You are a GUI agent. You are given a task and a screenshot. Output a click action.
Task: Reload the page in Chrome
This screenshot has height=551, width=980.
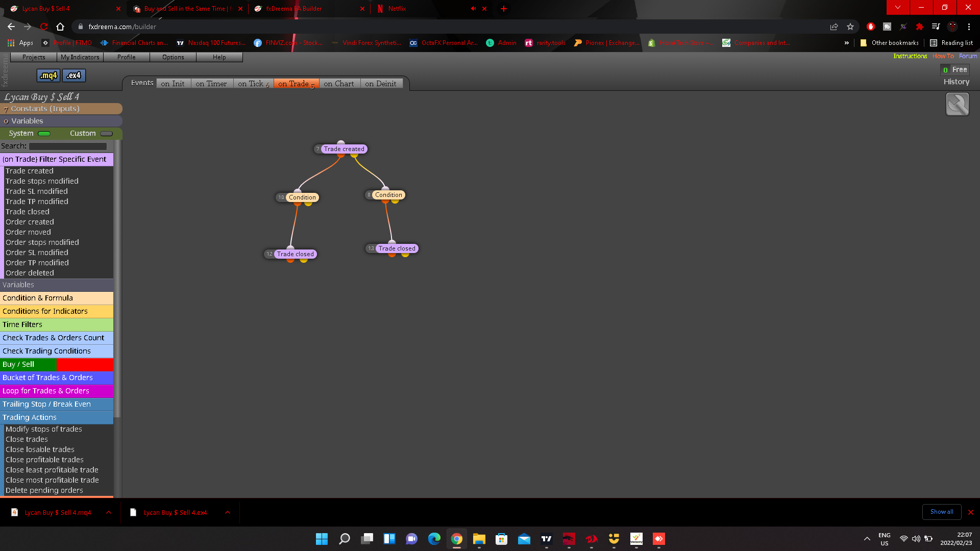click(x=44, y=27)
